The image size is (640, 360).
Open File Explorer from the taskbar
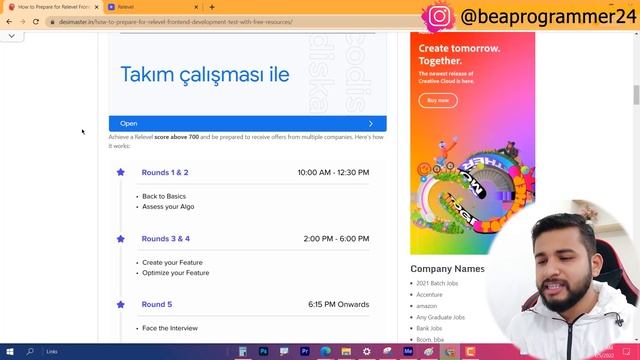[x=346, y=351]
